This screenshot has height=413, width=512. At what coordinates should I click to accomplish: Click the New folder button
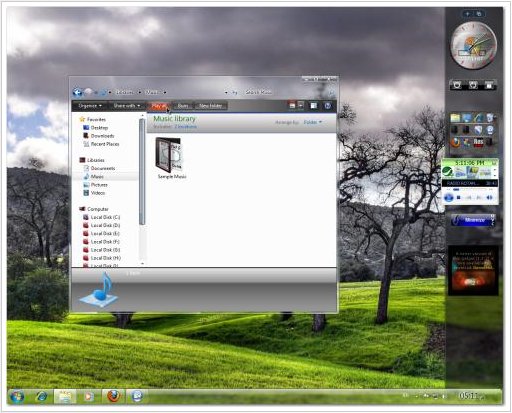(x=210, y=106)
